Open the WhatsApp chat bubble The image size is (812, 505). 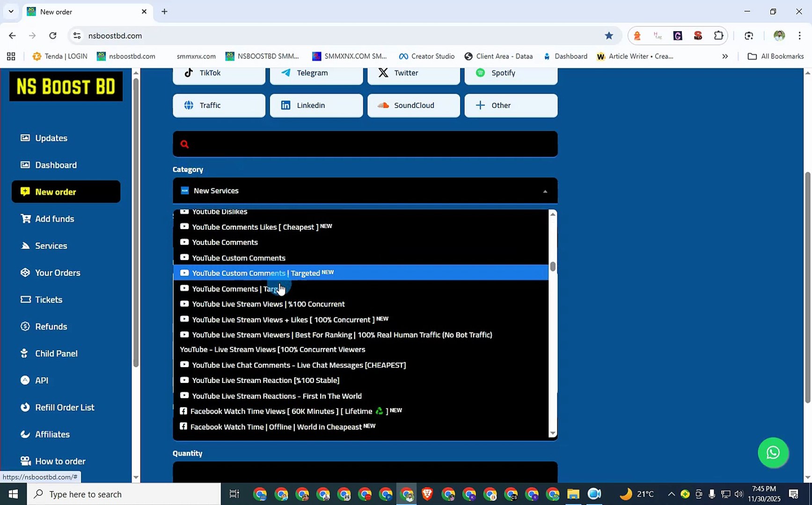point(773,453)
